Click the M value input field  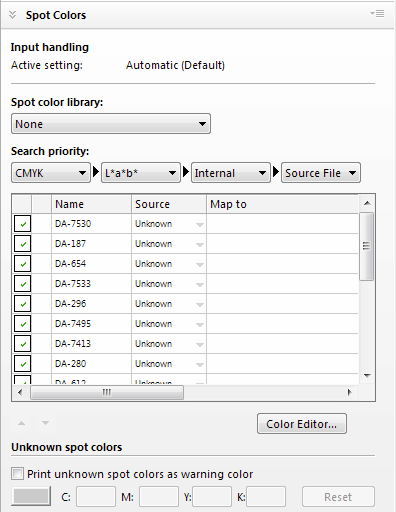click(x=159, y=496)
